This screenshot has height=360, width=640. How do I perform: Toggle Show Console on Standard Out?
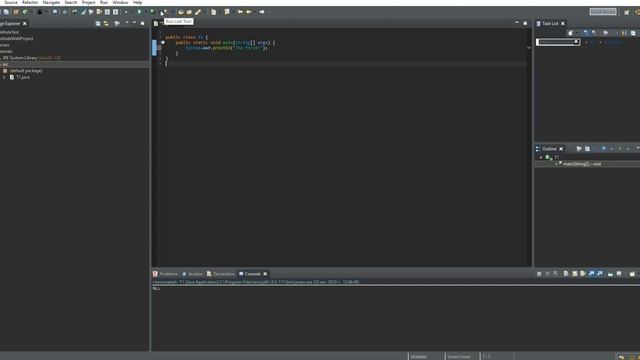point(591,273)
